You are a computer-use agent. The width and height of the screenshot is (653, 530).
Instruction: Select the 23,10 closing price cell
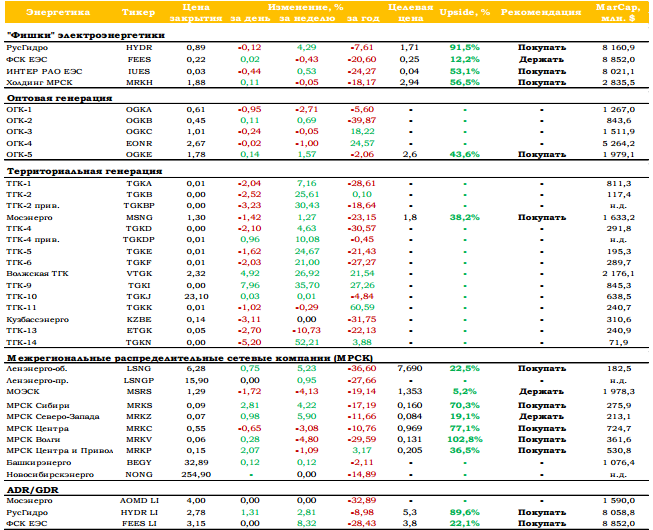[x=196, y=296]
